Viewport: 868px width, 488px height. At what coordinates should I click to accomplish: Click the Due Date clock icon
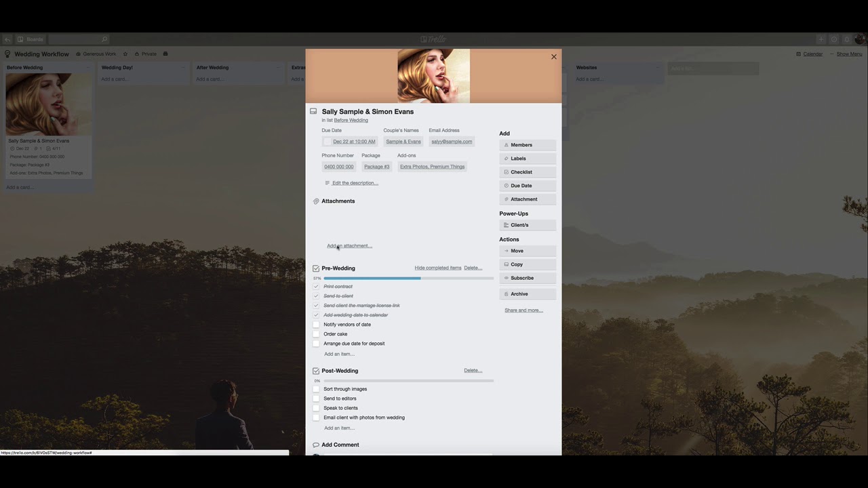[x=506, y=186]
